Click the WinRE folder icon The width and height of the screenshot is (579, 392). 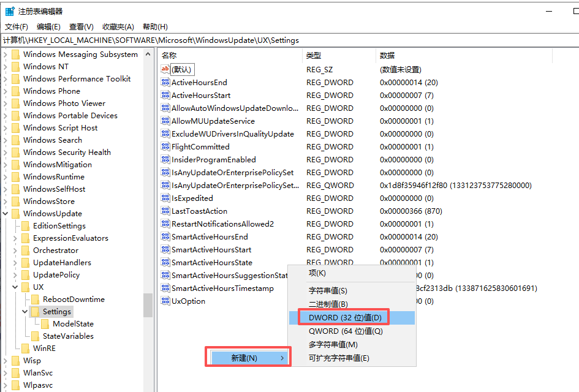click(x=26, y=348)
